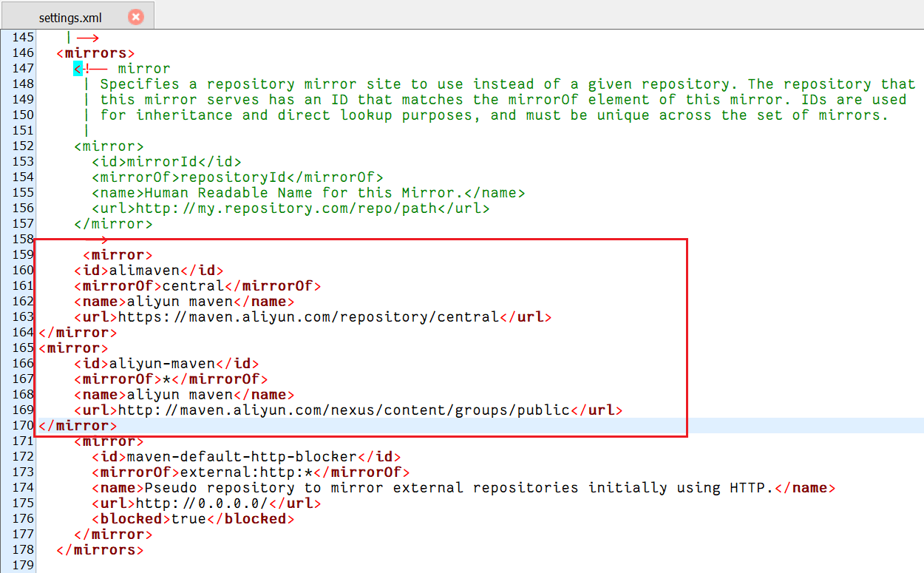
Task: Click the https maven.aliyun.com repository/central URL
Action: pyautogui.click(x=308, y=316)
